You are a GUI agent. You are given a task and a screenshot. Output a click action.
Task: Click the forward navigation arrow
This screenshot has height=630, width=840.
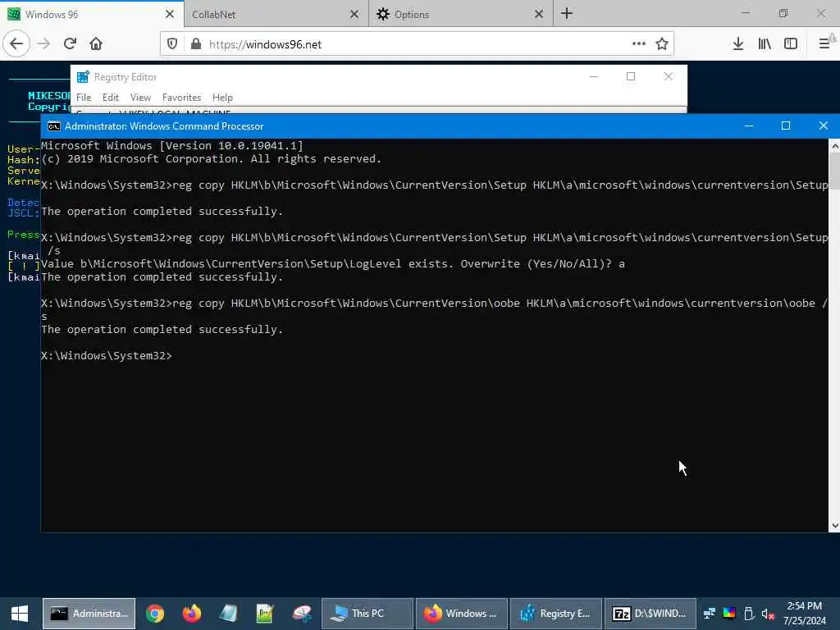44,44
